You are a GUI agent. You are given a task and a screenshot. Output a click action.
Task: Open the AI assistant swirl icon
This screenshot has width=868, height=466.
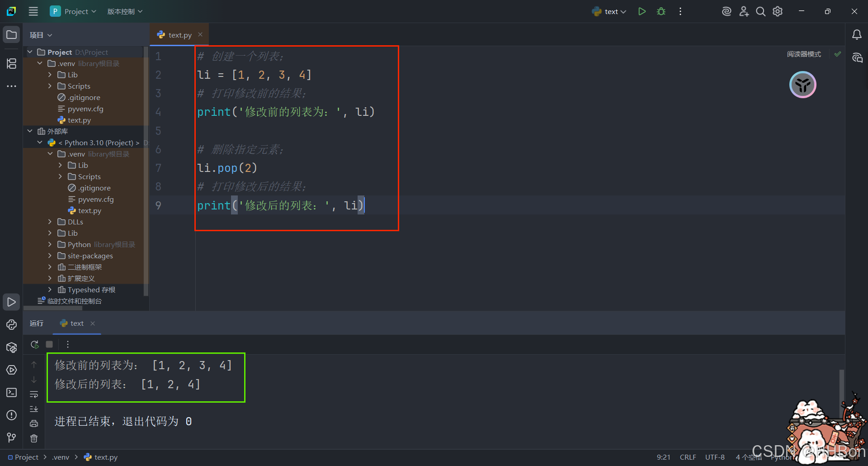pos(726,11)
